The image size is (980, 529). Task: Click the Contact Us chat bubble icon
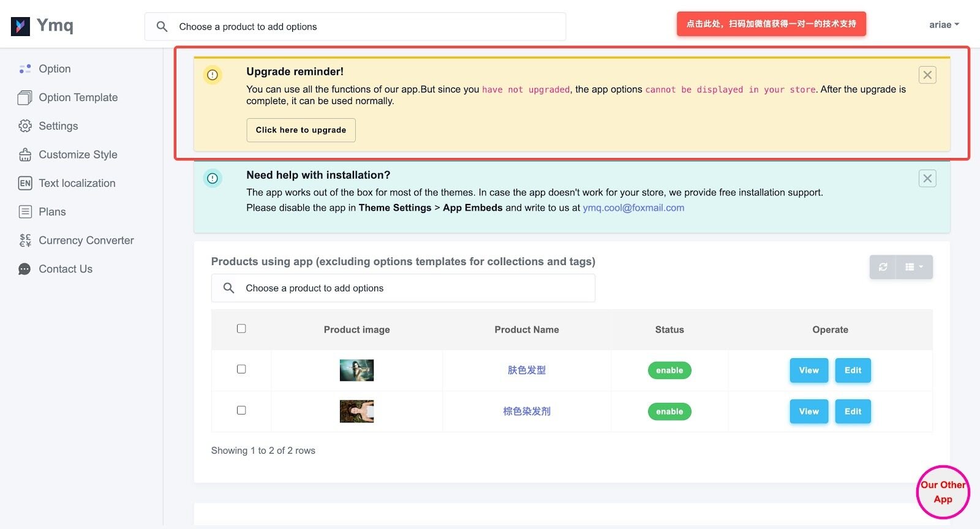(25, 269)
